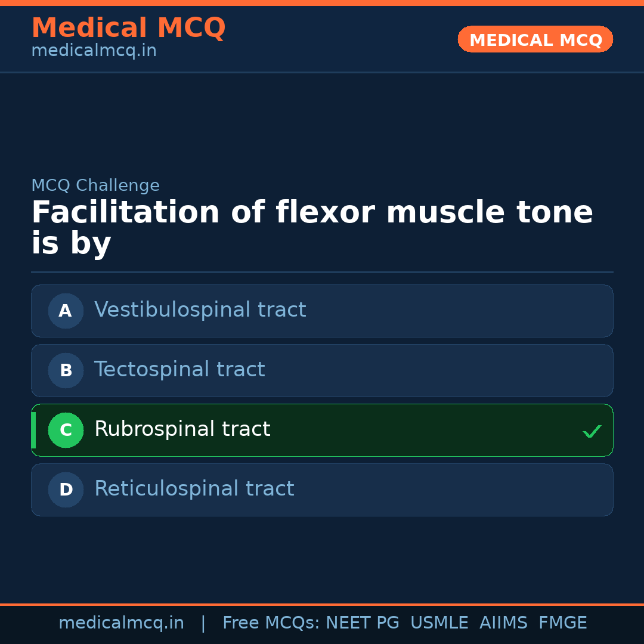Click the MCQ Challenge label

[95, 185]
